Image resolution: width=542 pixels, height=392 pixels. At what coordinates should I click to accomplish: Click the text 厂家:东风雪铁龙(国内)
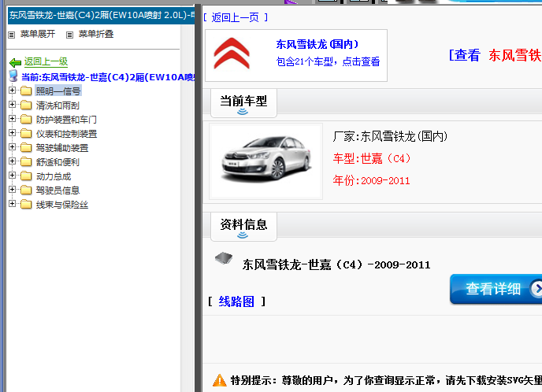390,136
